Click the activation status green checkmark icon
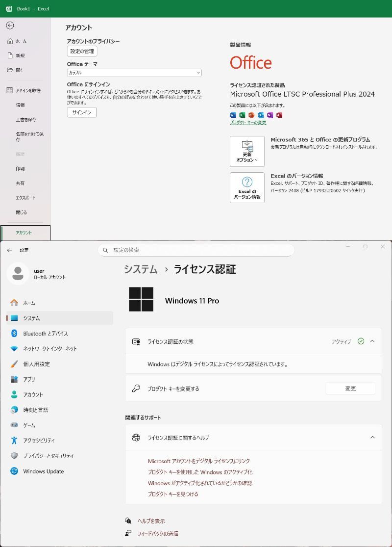The image size is (392, 547). click(361, 341)
